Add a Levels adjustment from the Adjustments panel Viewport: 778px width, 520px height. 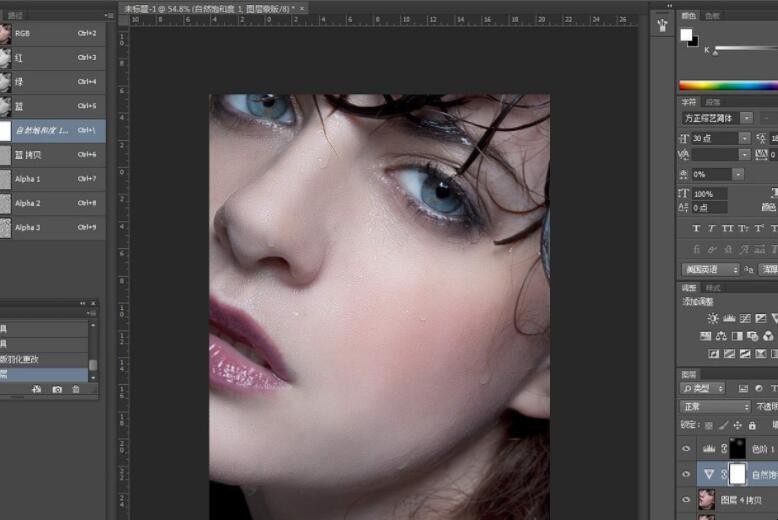[x=729, y=318]
